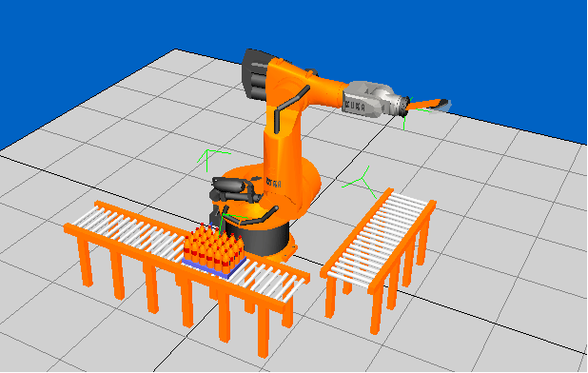Click the KUKA logo on the rotating base
The image size is (588, 373).
(x=274, y=183)
